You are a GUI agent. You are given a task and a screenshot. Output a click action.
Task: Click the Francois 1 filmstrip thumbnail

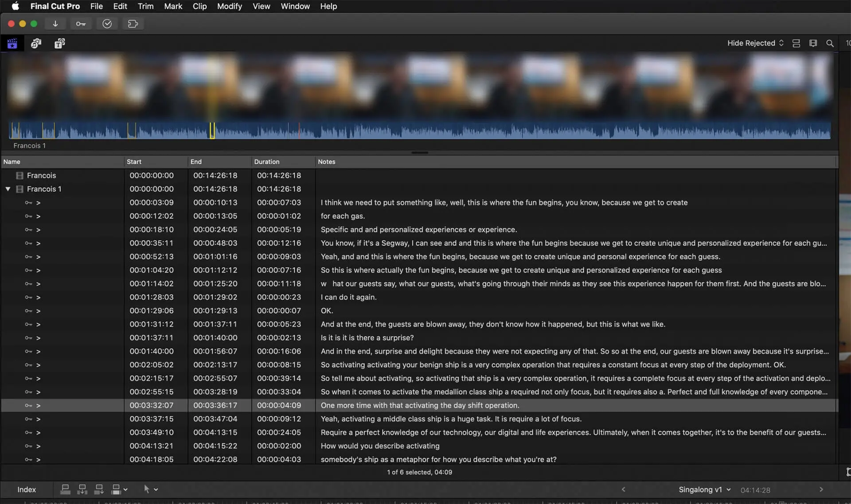[420, 86]
